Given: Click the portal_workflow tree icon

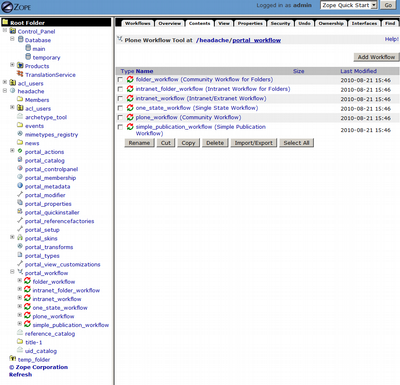Looking at the screenshot, I should pos(20,272).
